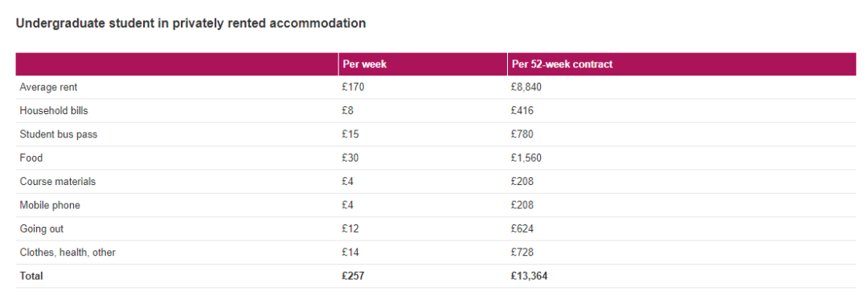Select the 'Mobile phone' row label
Viewport: 868px width, 300px height.
click(50, 205)
